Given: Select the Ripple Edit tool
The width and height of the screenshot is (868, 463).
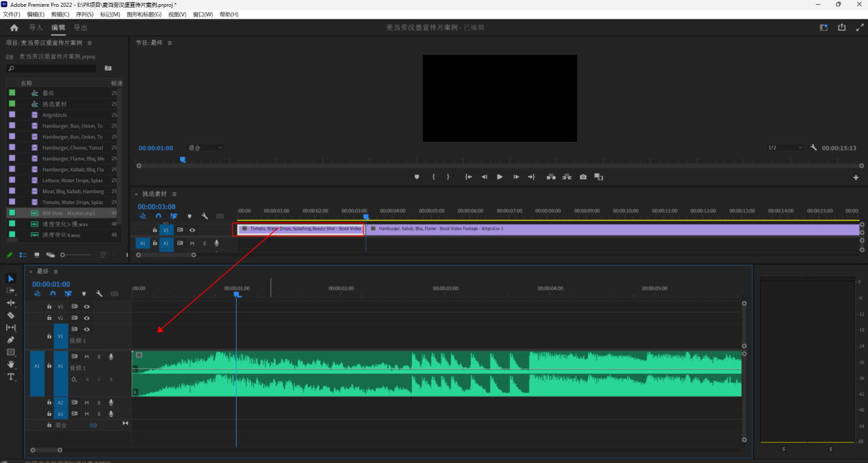Looking at the screenshot, I should click(11, 303).
